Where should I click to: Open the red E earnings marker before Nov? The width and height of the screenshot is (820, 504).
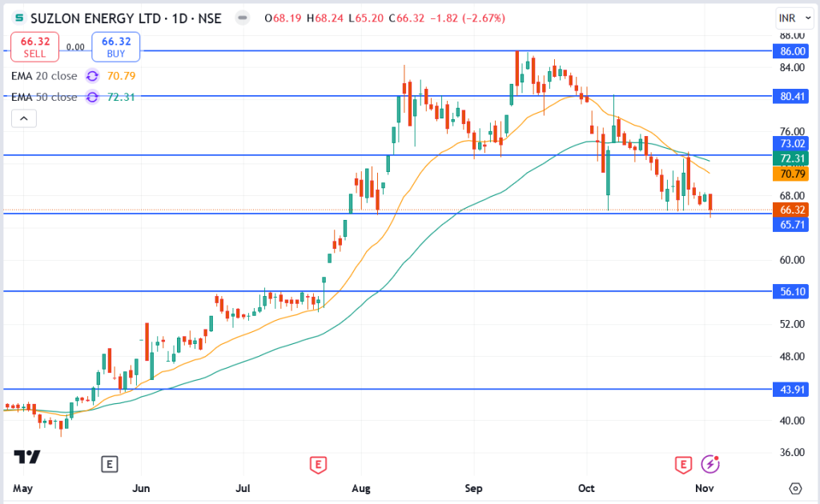pyautogui.click(x=683, y=464)
